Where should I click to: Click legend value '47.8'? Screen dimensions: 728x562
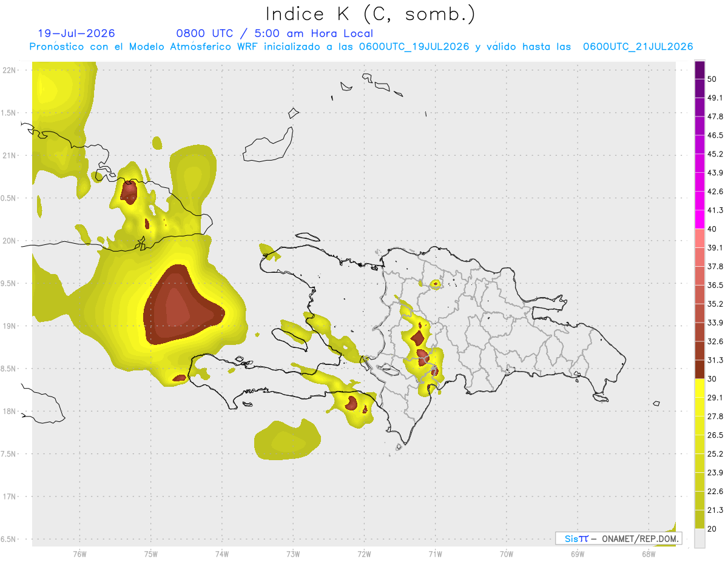pyautogui.click(x=715, y=116)
